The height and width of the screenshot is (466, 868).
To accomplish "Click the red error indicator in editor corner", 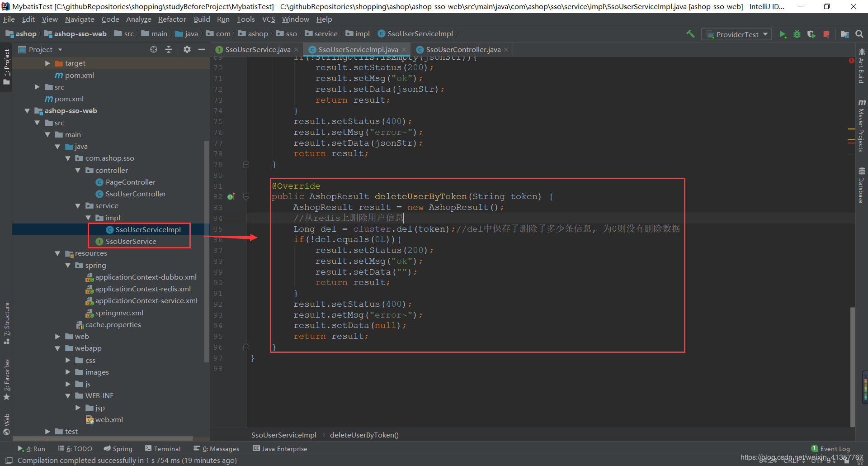I will [851, 61].
